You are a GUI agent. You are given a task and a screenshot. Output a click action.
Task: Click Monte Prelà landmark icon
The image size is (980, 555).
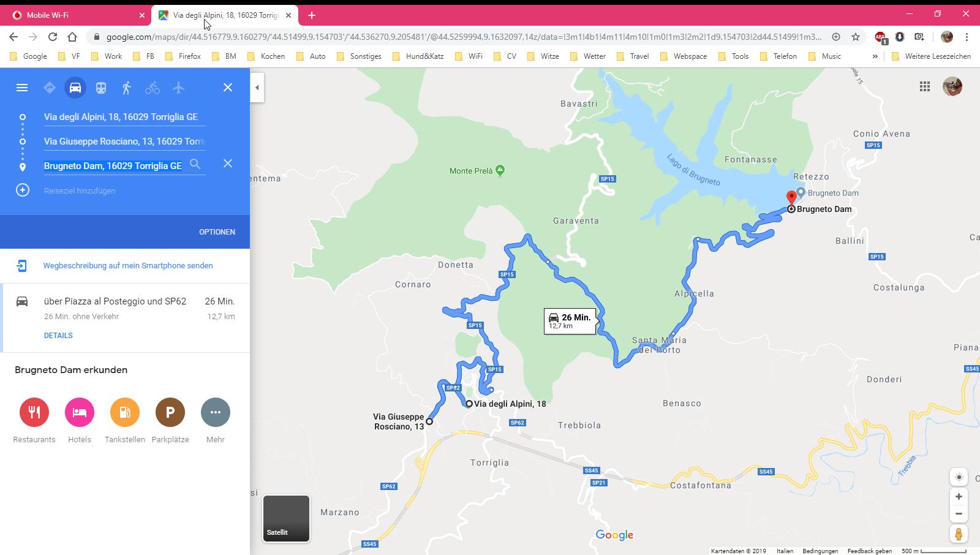coord(500,170)
